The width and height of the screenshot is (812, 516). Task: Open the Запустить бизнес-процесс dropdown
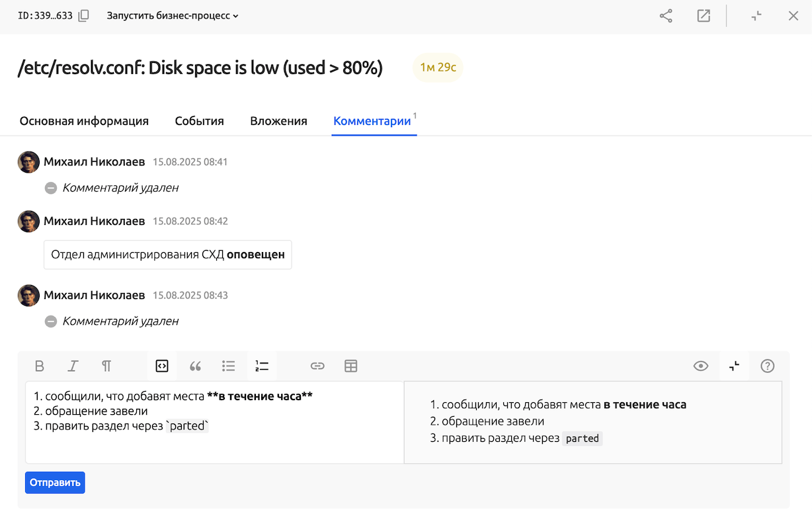(x=172, y=15)
